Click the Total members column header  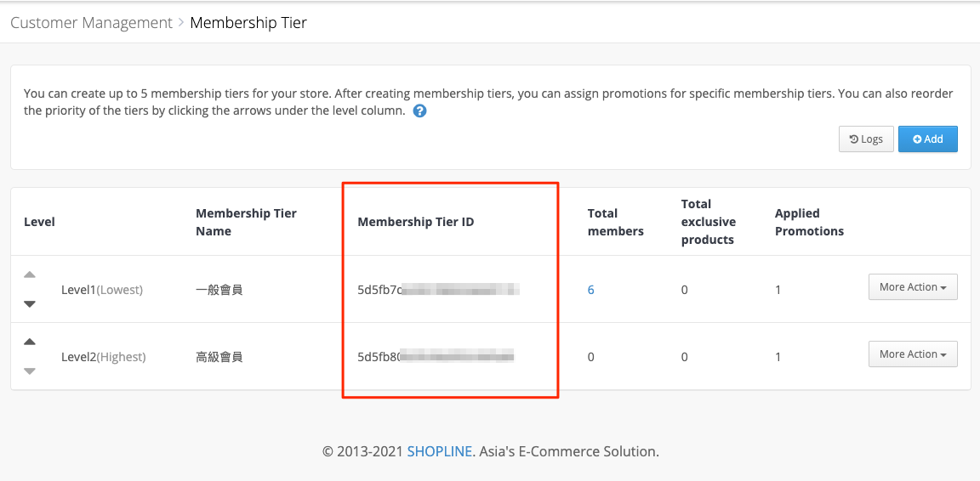[616, 222]
